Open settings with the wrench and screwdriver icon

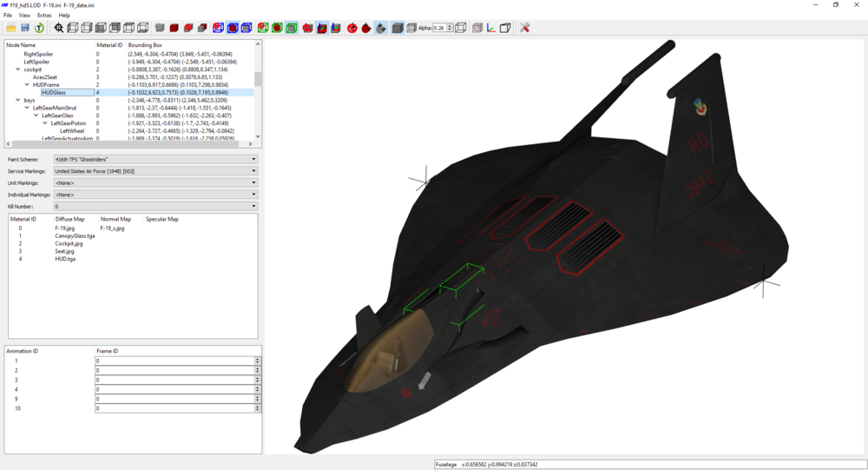[x=525, y=28]
